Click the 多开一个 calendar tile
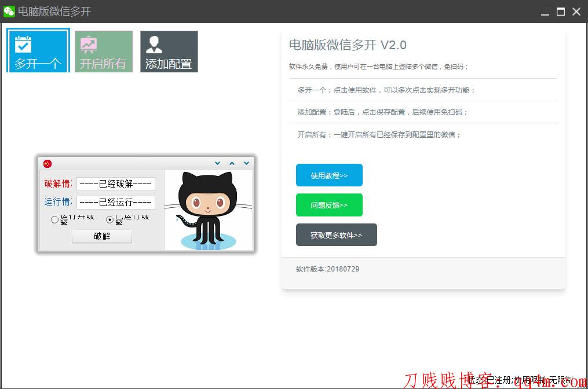 coord(38,51)
